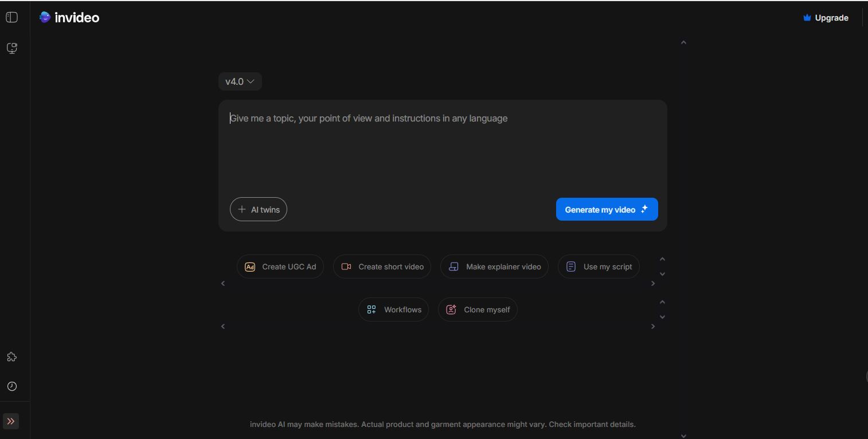Click the prompt text field for video topic

(x=441, y=149)
